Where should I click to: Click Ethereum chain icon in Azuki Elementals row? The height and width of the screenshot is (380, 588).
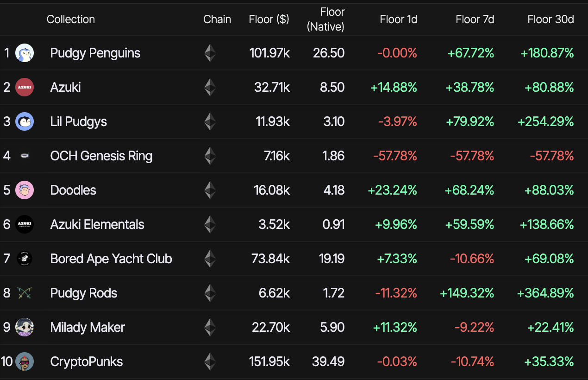point(210,224)
